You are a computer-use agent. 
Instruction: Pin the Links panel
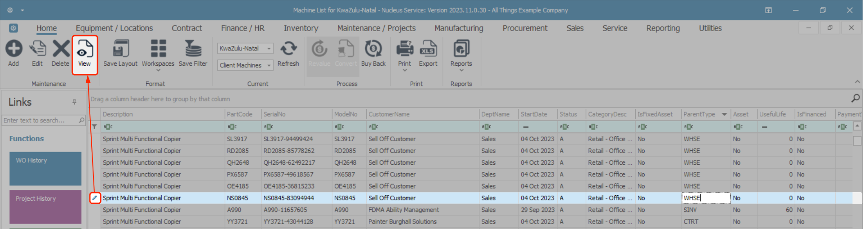pos(75,102)
